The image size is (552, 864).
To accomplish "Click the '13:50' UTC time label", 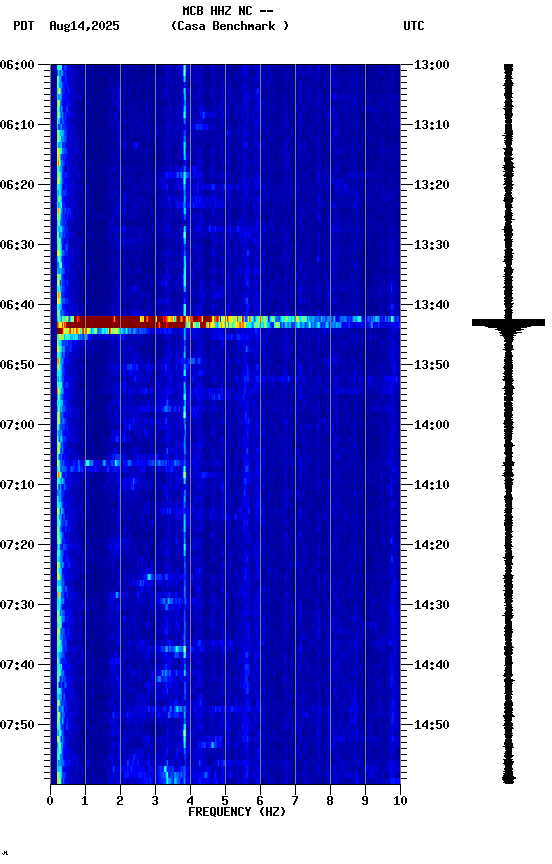I will coord(431,365).
